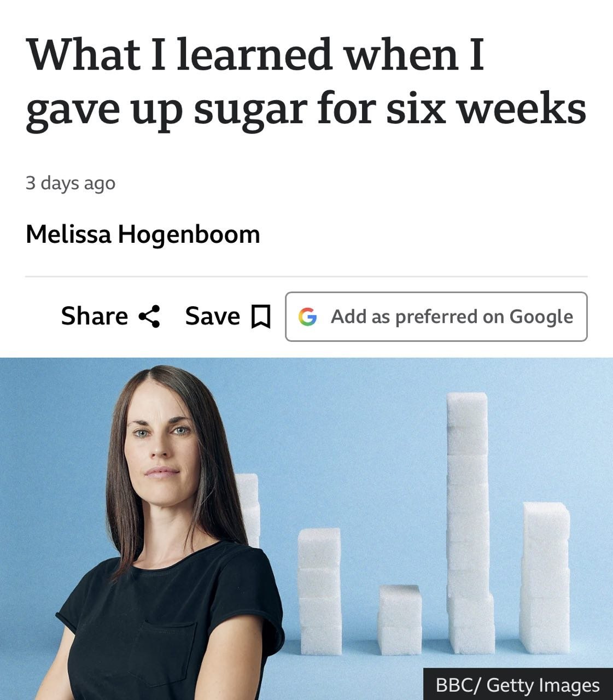Select the Share text label
The width and height of the screenshot is (613, 700).
click(x=95, y=316)
